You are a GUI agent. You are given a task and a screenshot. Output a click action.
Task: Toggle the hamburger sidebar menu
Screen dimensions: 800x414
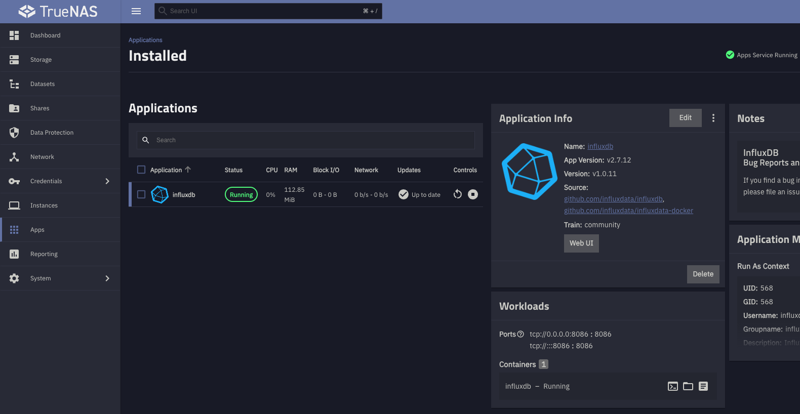tap(136, 11)
